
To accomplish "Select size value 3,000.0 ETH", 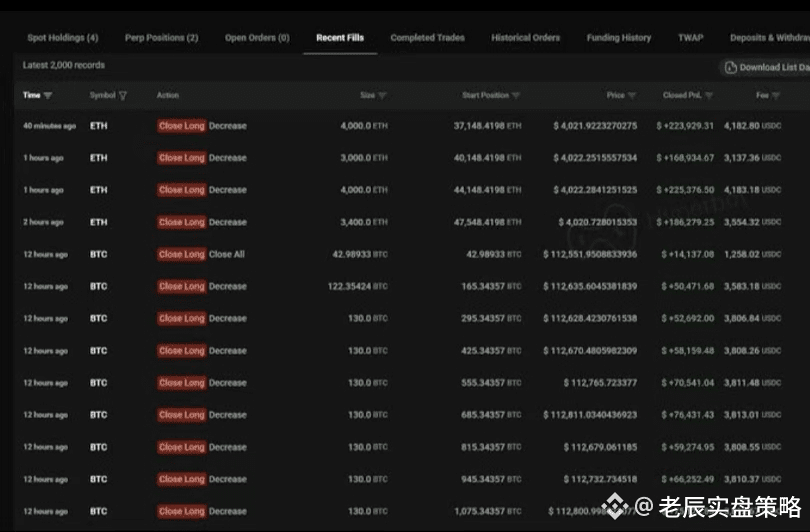I will [x=364, y=158].
